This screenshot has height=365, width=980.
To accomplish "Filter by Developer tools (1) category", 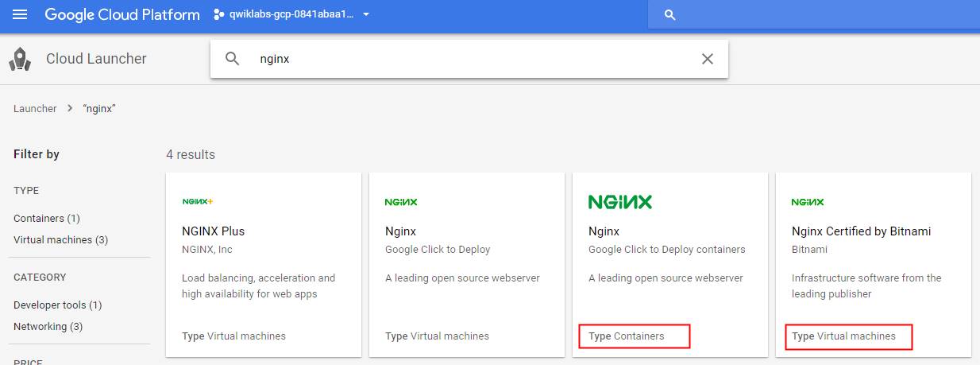I will point(58,305).
